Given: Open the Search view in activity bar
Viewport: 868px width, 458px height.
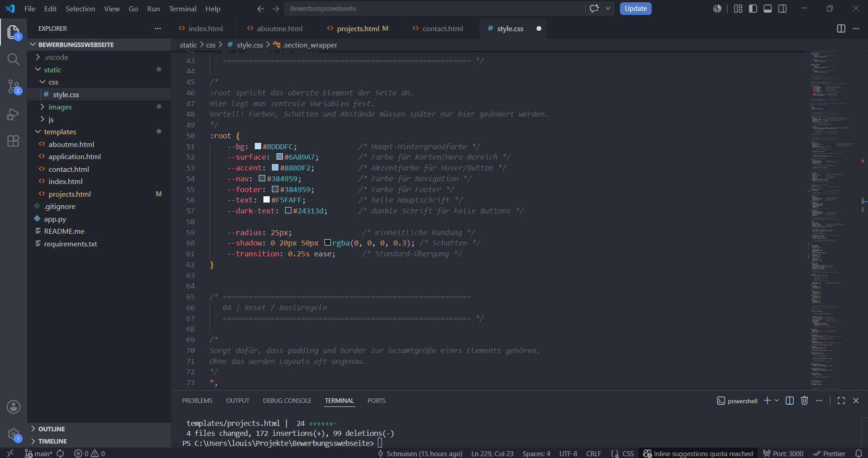Looking at the screenshot, I should coord(14,59).
